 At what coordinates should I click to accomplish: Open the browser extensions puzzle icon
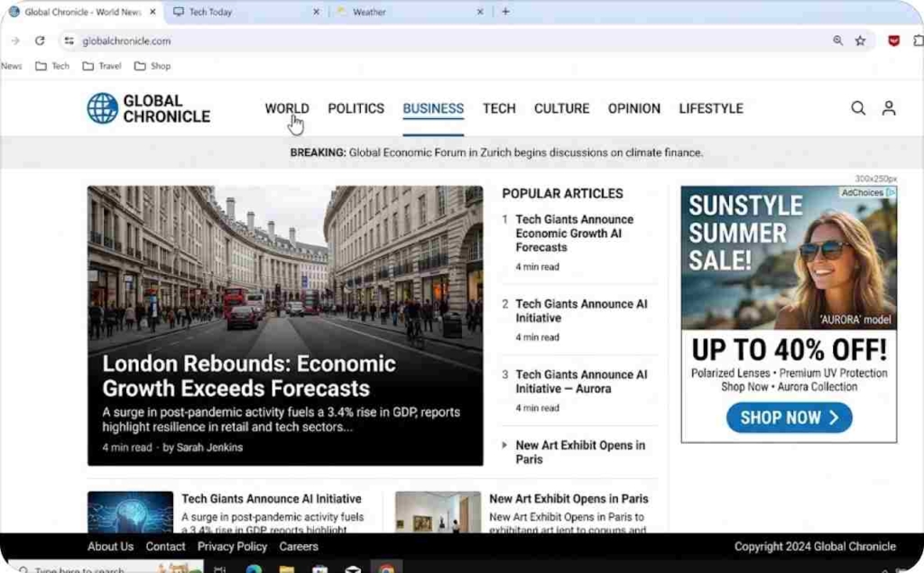919,41
